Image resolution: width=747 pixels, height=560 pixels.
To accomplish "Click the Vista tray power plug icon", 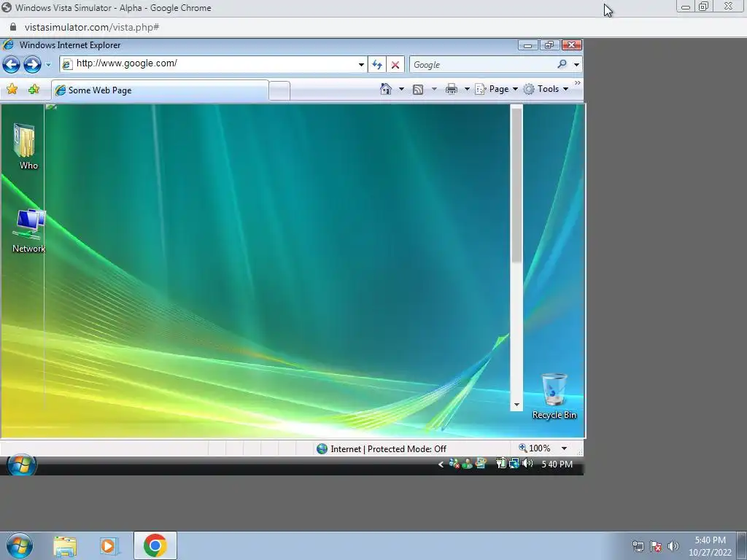I will tap(500, 463).
